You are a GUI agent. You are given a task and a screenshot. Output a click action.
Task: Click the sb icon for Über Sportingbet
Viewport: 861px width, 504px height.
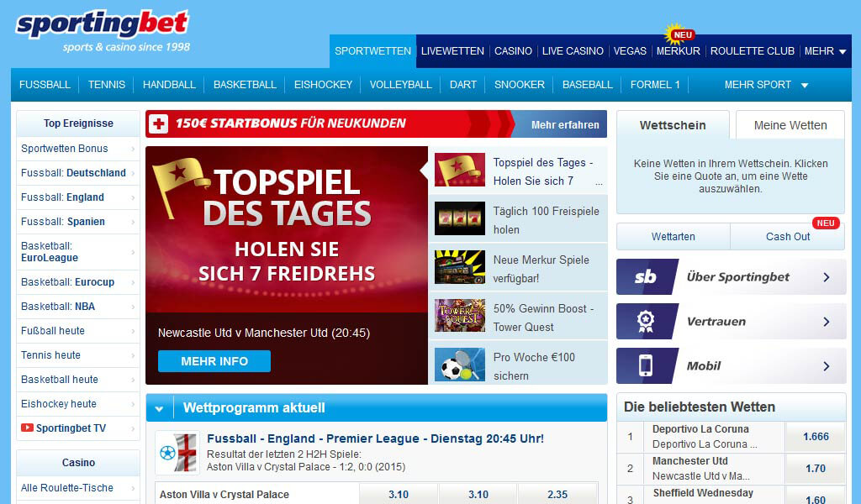pyautogui.click(x=646, y=277)
